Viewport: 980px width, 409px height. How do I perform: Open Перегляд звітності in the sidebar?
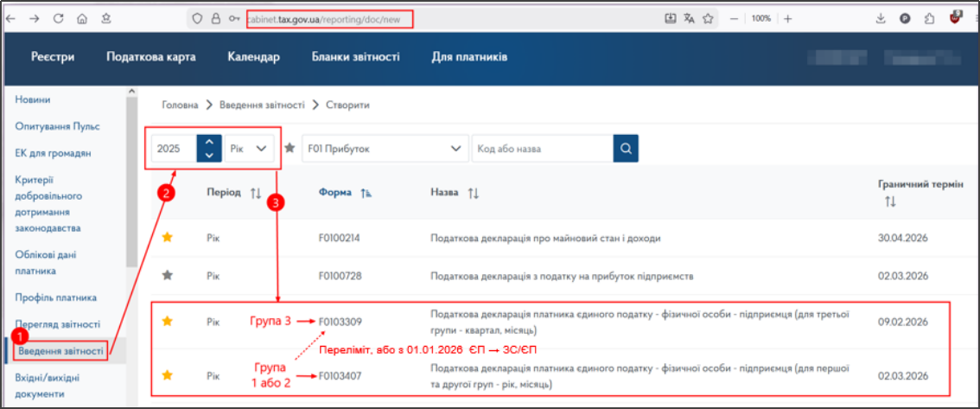point(58,325)
